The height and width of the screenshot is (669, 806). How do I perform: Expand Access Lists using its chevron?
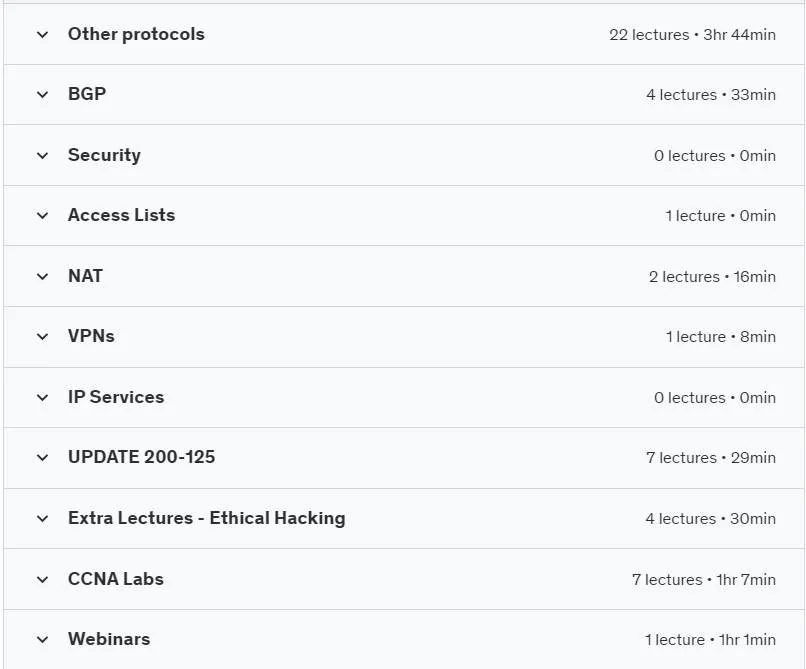tap(43, 215)
